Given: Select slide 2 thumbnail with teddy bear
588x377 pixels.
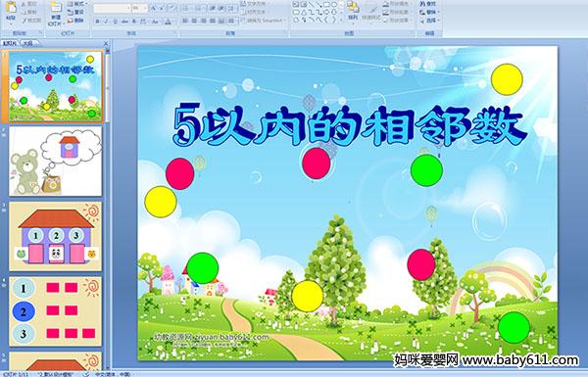Looking at the screenshot, I should point(56,161).
